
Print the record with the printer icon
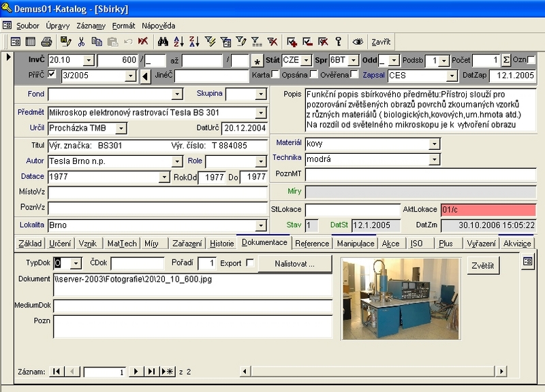pyautogui.click(x=46, y=42)
